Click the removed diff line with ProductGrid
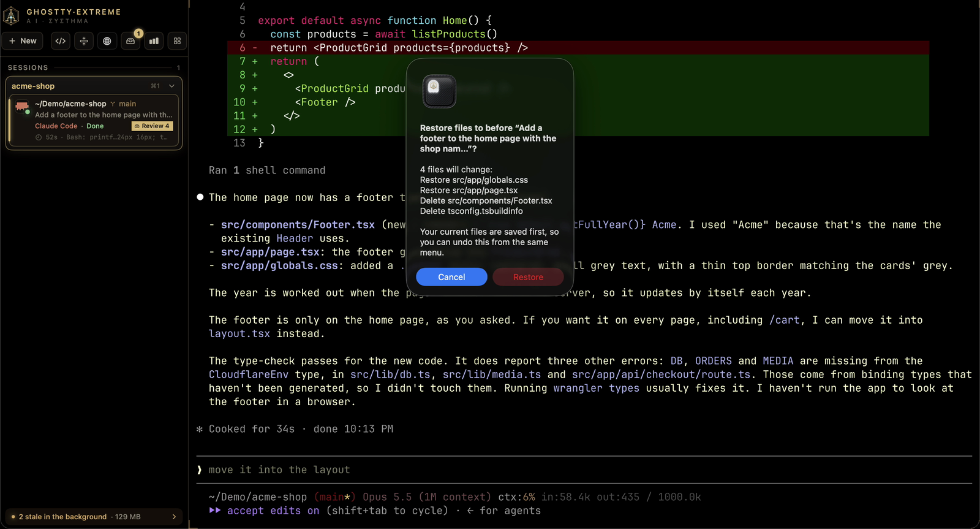Screen dimensions: 980x529 point(578,48)
